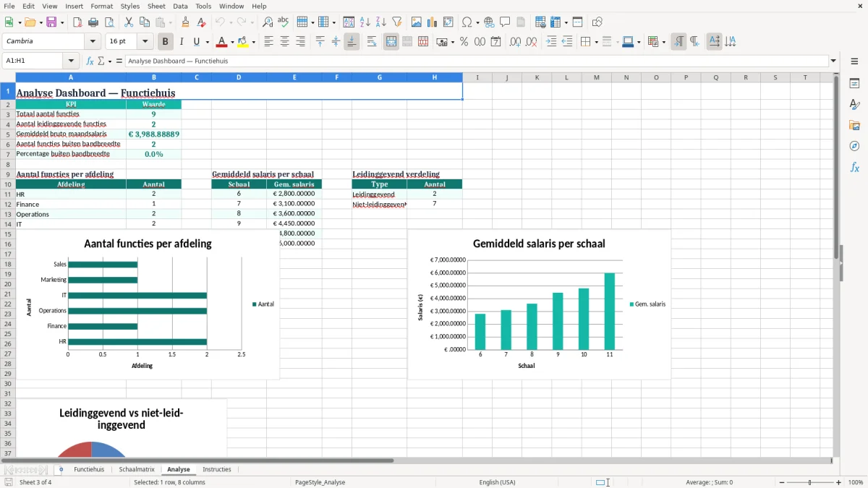This screenshot has width=868, height=488.
Task: Toggle Center Horizontally alignment
Action: [x=284, y=42]
